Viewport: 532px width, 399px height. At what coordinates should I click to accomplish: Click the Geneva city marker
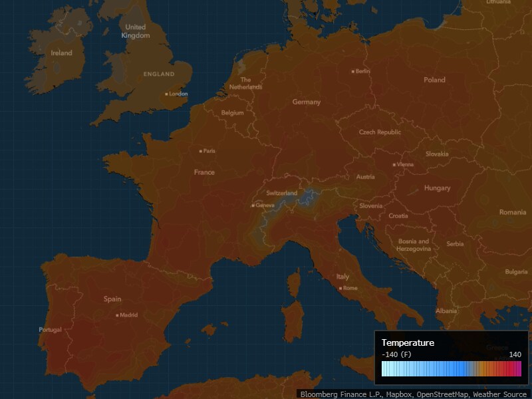[x=253, y=205]
